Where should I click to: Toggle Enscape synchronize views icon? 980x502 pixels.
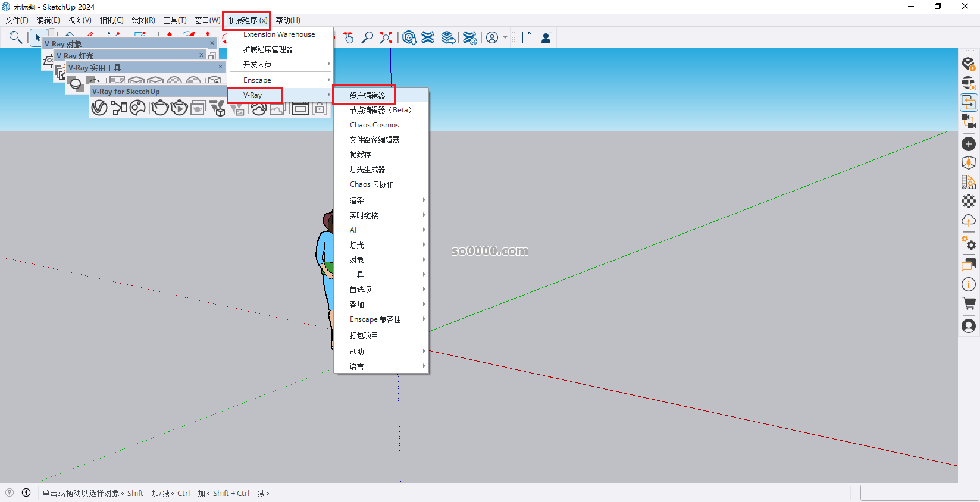click(x=969, y=102)
